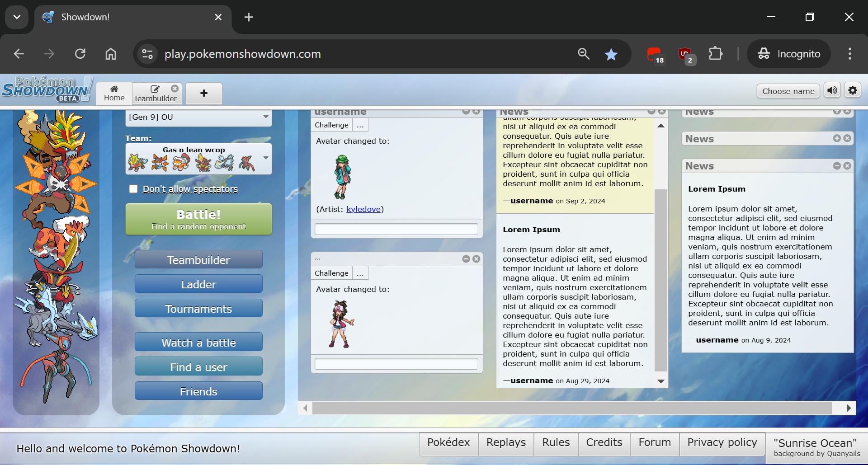Viewport: 868px width, 465px height.
Task: Select the Showdown! browser tab
Action: pos(133,17)
